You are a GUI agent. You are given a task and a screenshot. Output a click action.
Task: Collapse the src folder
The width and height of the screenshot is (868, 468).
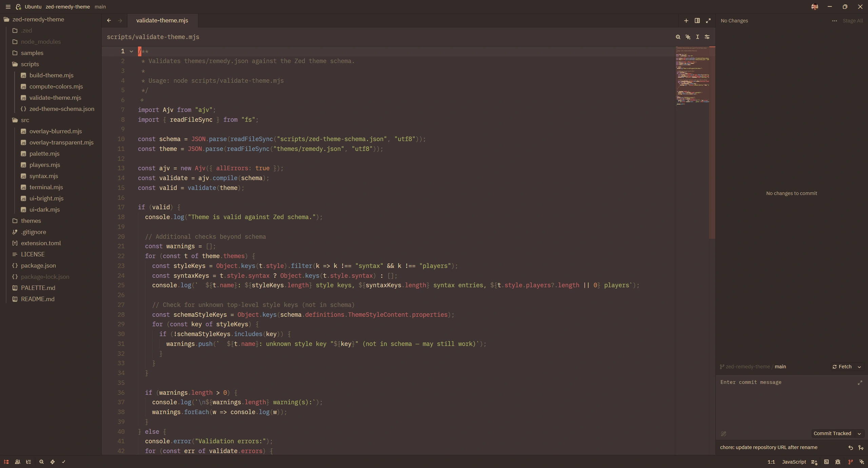pyautogui.click(x=21, y=120)
